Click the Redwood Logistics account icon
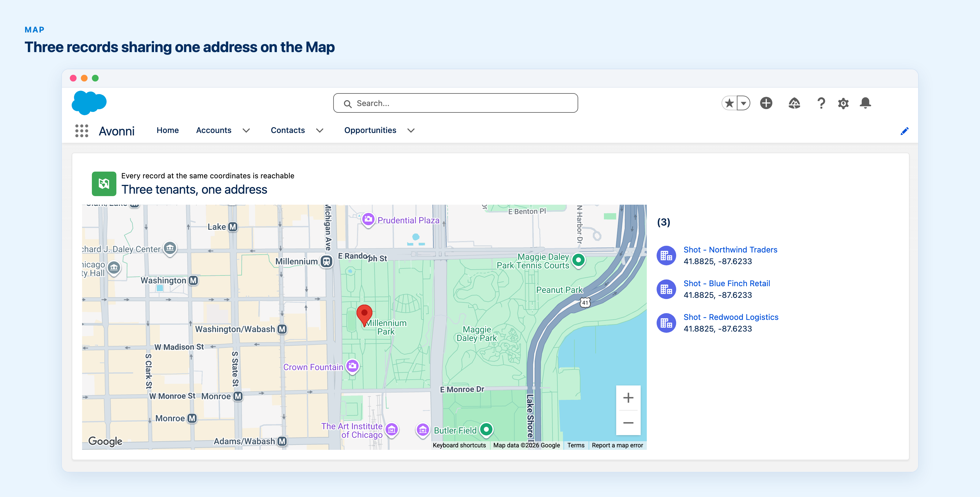This screenshot has width=980, height=497. coord(666,323)
